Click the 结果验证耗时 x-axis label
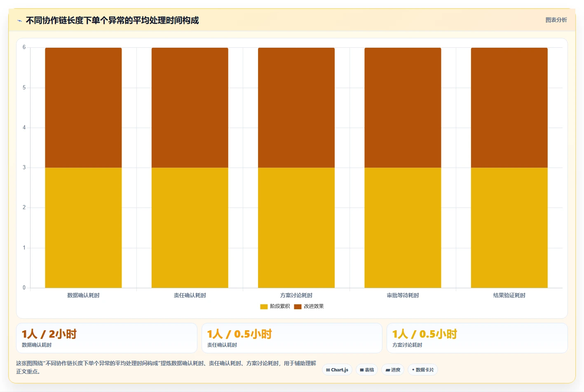This screenshot has height=392, width=584. (509, 295)
